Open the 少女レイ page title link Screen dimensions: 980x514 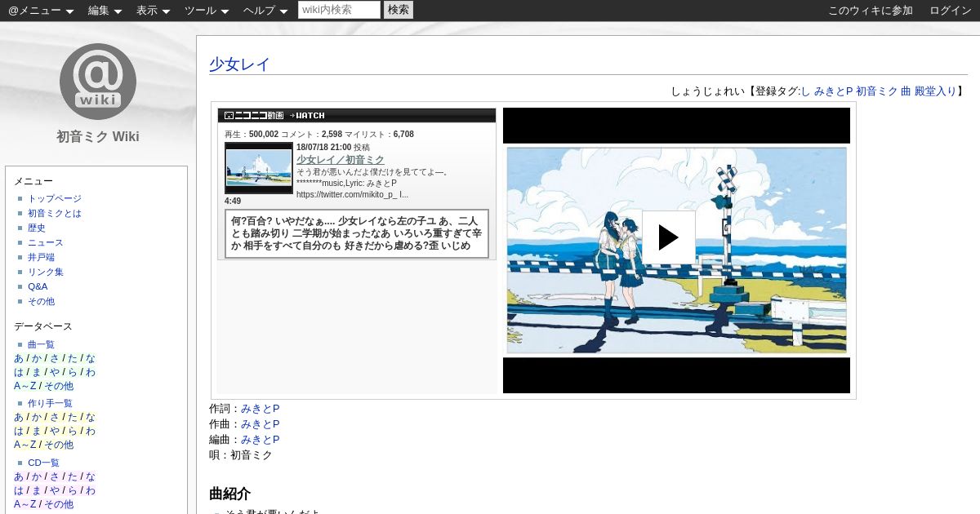(239, 64)
